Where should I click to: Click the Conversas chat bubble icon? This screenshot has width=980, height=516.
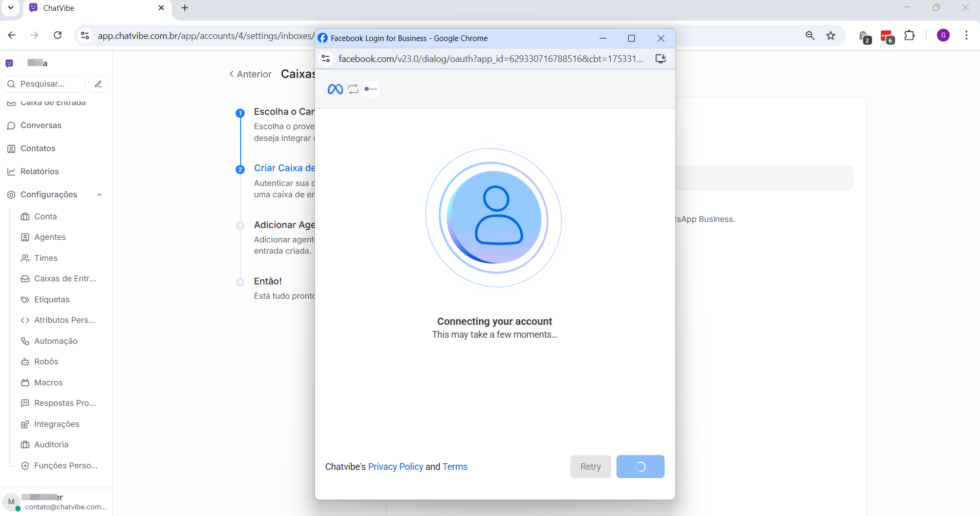click(x=11, y=126)
